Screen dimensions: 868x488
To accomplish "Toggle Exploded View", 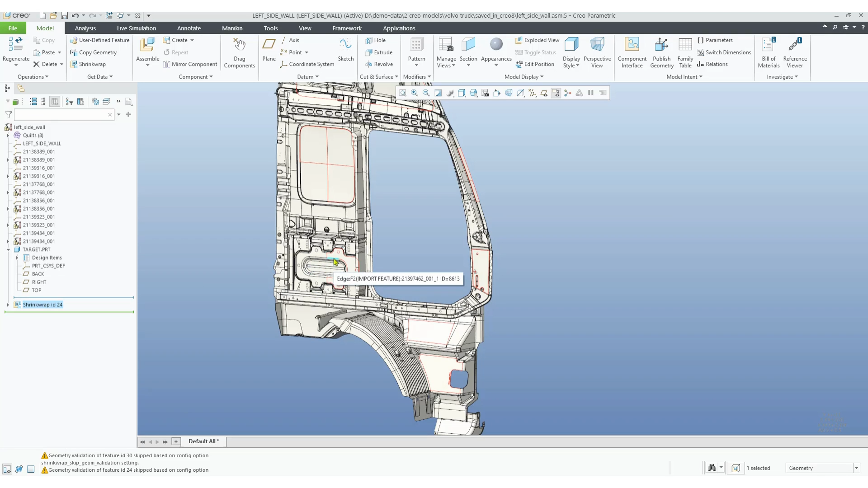I will pos(537,40).
